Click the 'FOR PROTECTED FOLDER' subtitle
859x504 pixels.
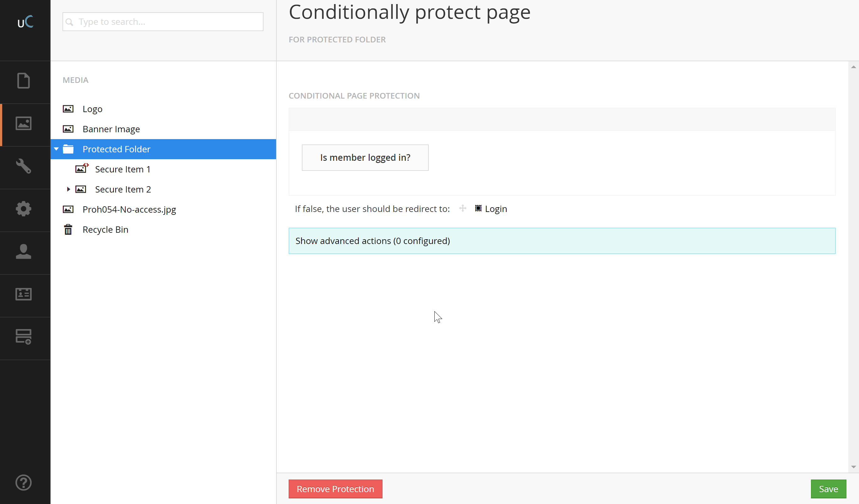point(337,40)
